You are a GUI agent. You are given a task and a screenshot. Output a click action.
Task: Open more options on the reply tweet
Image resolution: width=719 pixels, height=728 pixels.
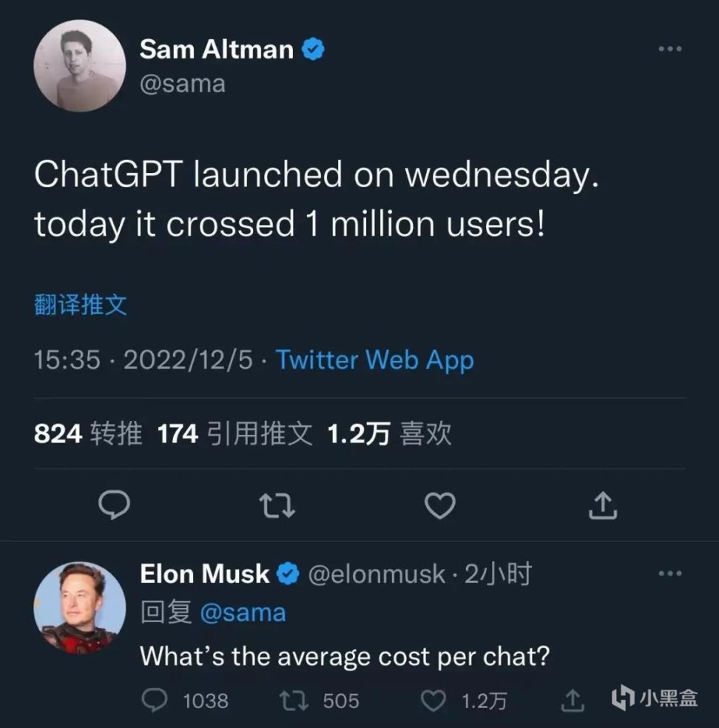point(669,573)
